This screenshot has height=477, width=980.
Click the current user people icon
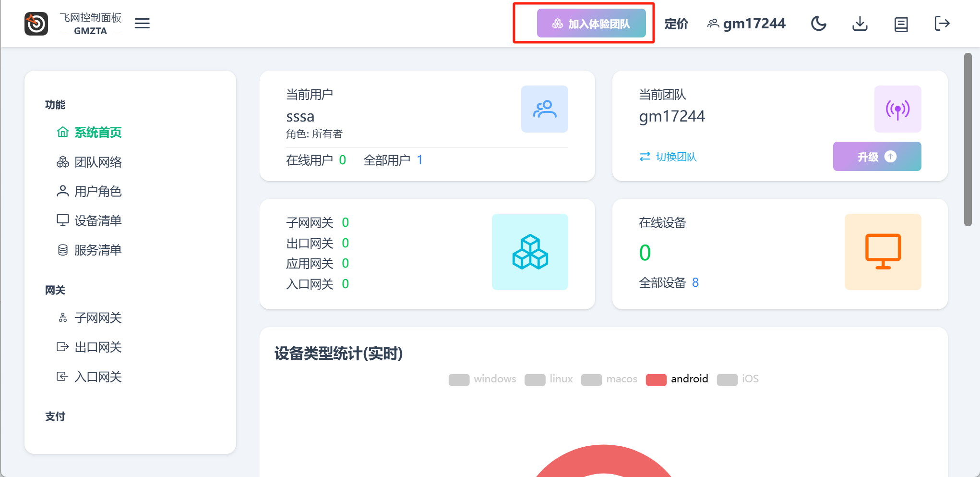[544, 109]
